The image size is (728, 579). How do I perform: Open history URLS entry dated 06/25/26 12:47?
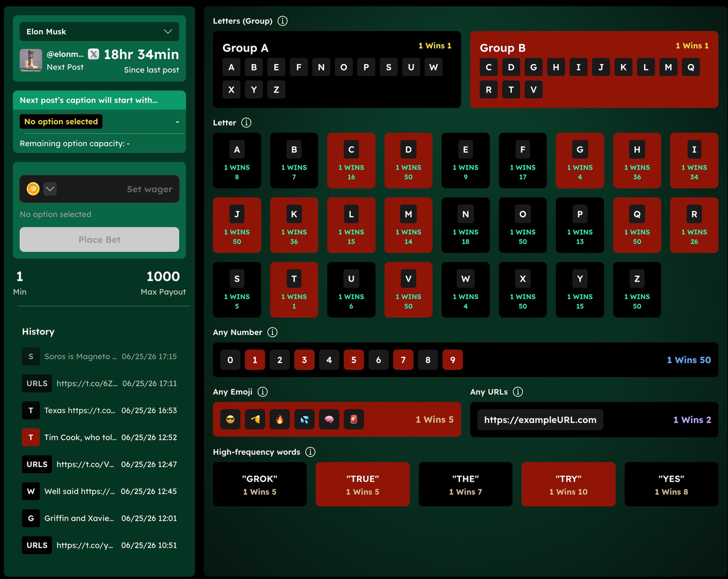tap(99, 465)
